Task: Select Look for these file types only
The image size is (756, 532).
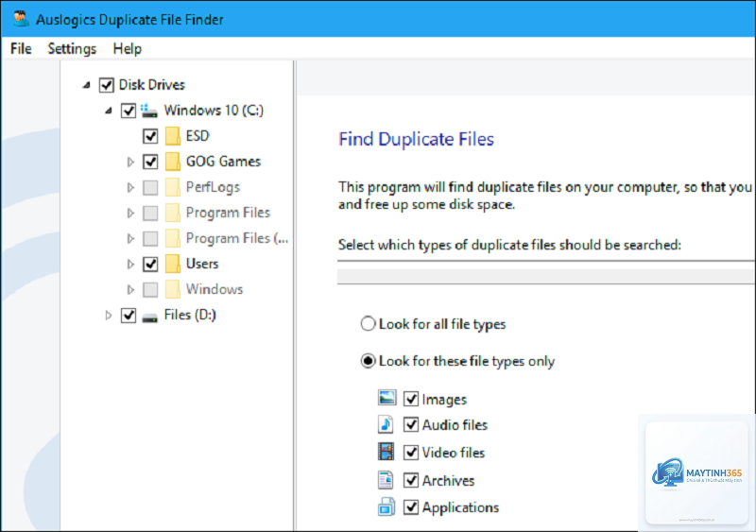Action: click(x=368, y=361)
